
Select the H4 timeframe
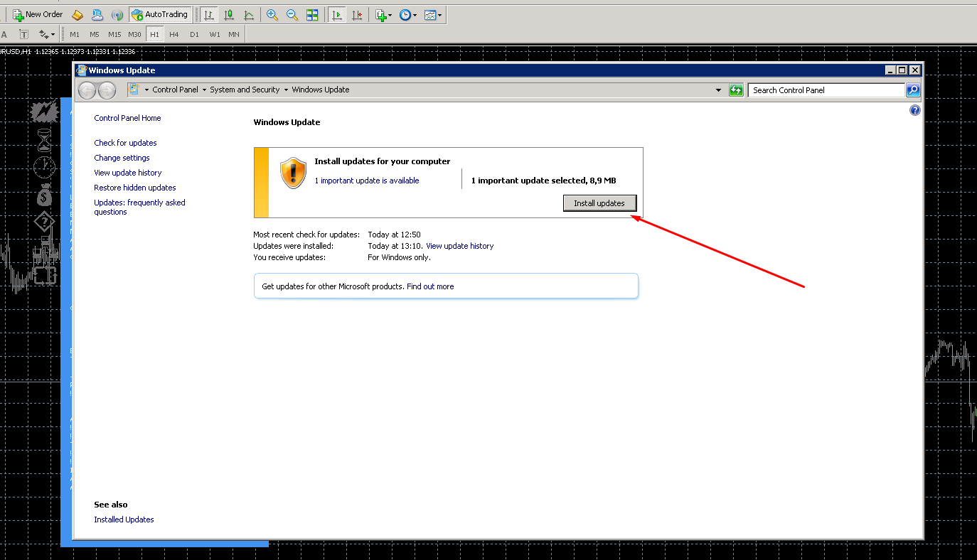(x=174, y=34)
